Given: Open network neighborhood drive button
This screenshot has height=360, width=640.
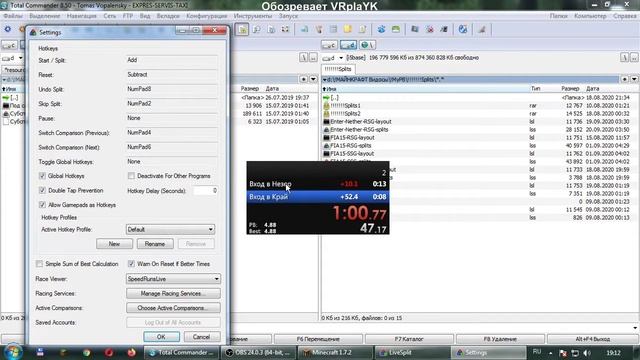Looking at the screenshot, I should click(367, 45).
